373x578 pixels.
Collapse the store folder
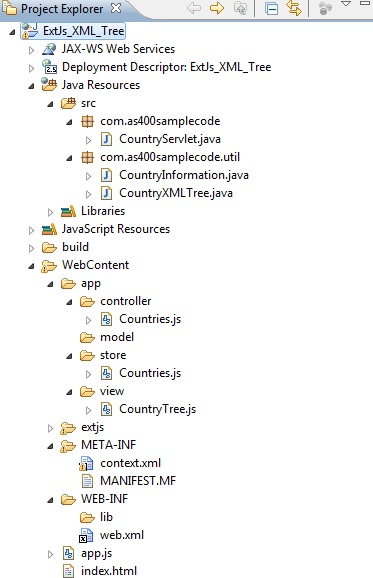tap(69, 356)
